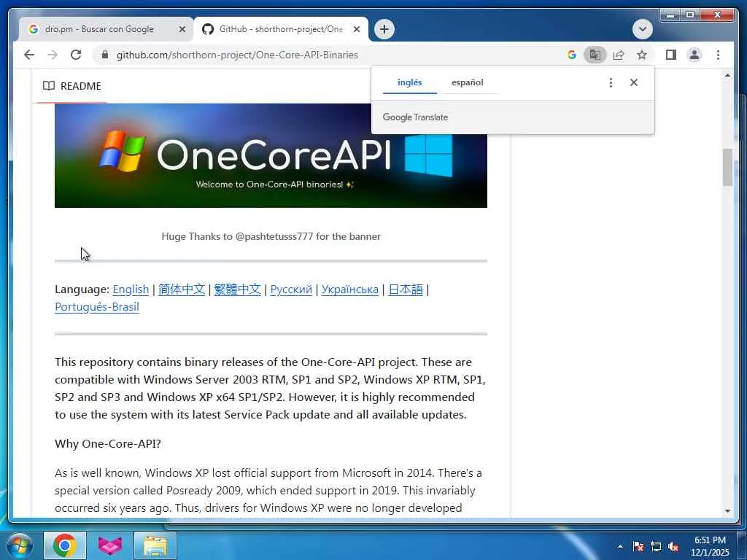The height and width of the screenshot is (560, 747).
Task: Click the Action Center flag tray icon
Action: (x=638, y=546)
